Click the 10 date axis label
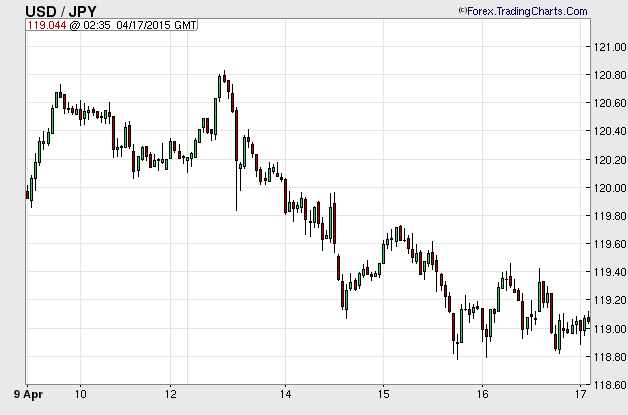Screen dimensions: 628x415 point(81,394)
